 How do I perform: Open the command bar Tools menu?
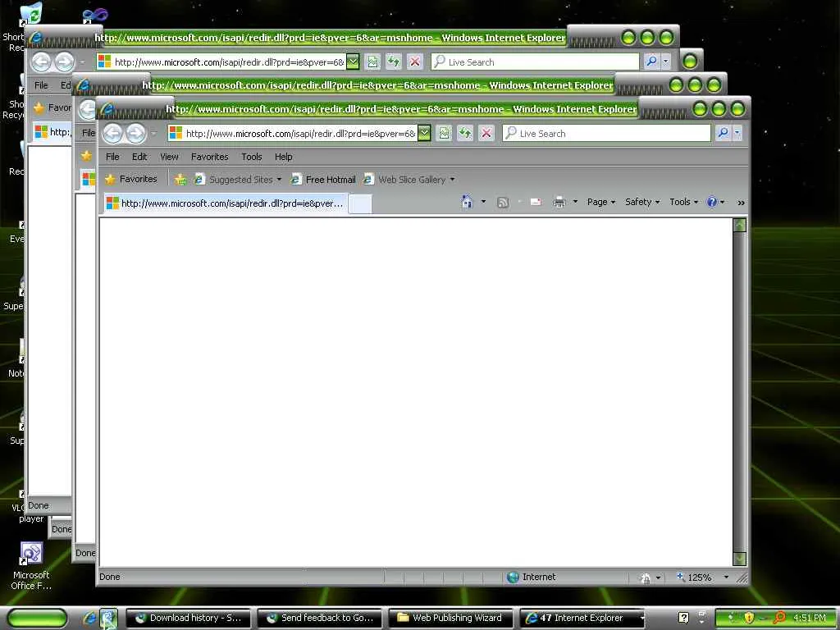(x=683, y=202)
